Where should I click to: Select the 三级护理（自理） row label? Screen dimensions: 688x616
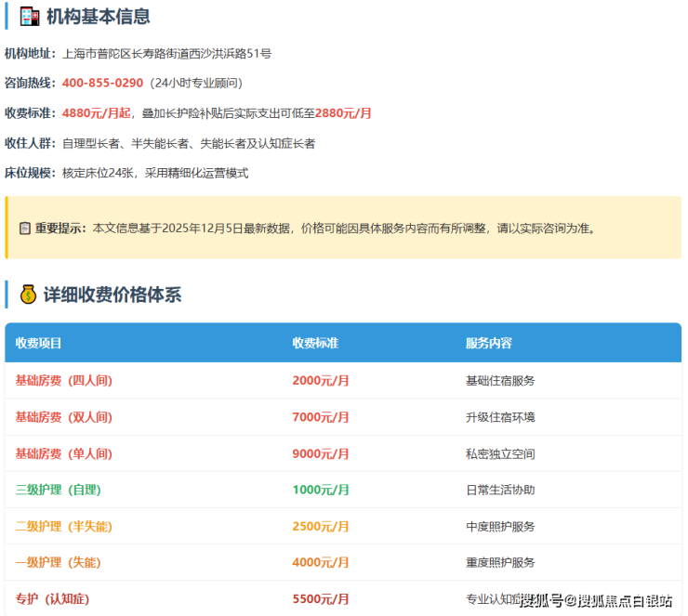click(x=58, y=490)
